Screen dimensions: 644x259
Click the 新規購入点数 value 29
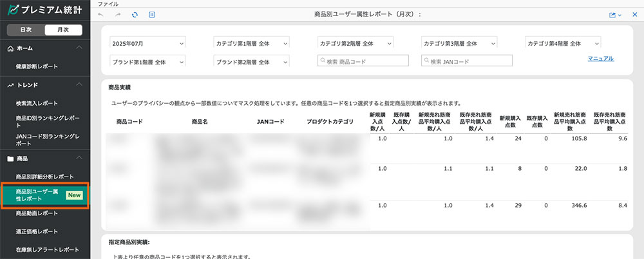point(518,205)
